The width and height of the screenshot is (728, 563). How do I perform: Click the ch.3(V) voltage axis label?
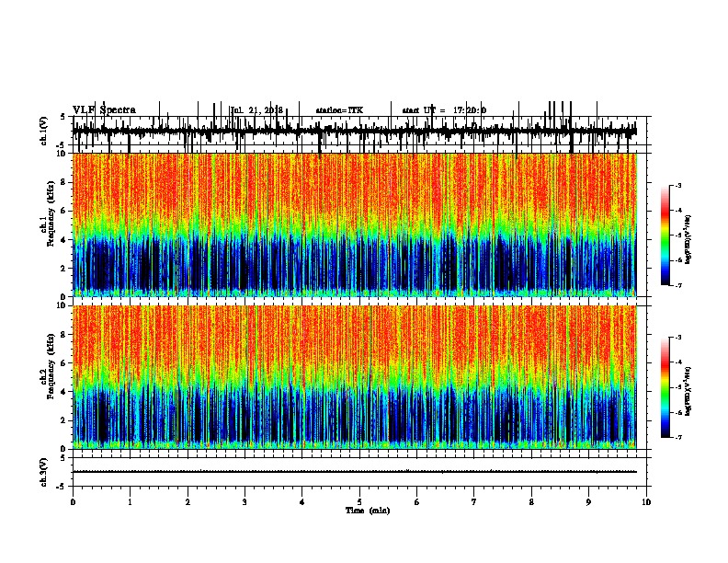44,472
